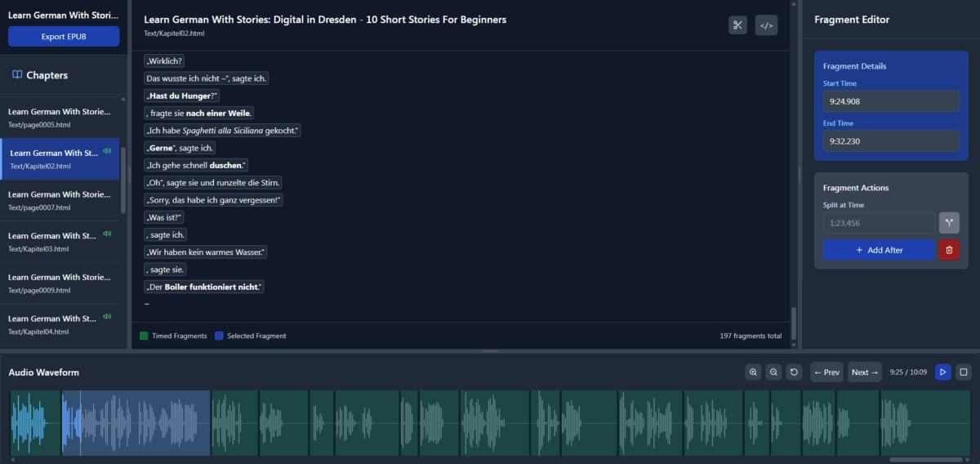Click the Selected Fragment blue legend swatch
The width and height of the screenshot is (980, 464).
coord(219,336)
